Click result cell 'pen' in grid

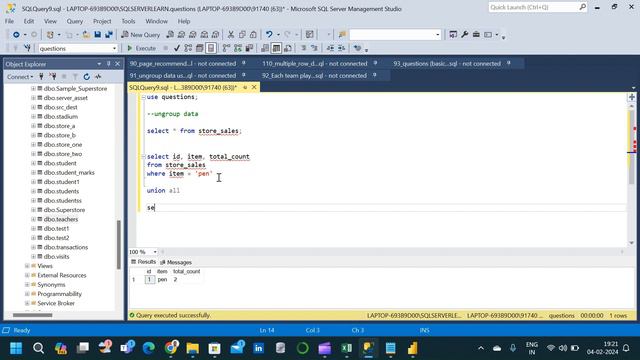[162, 280]
